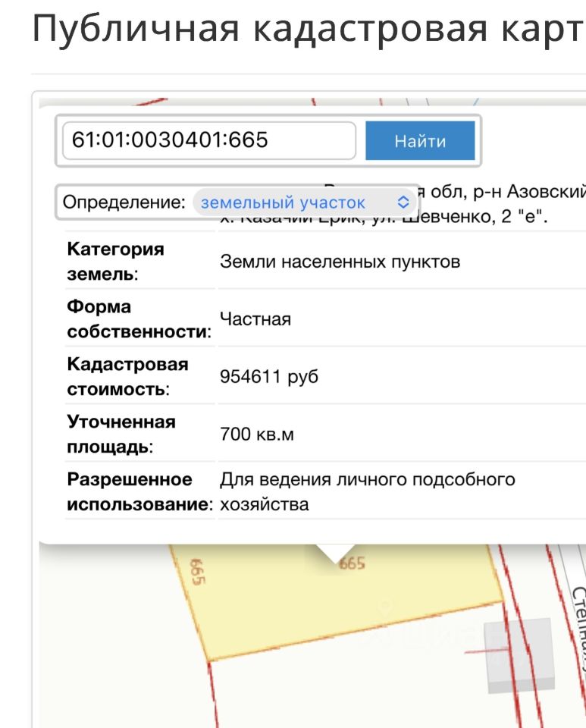Open the земельный участок dropdown

coord(304,202)
